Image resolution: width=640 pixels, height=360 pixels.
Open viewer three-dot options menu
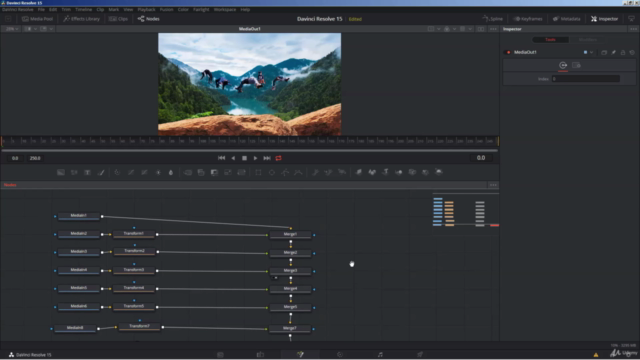pyautogui.click(x=493, y=29)
